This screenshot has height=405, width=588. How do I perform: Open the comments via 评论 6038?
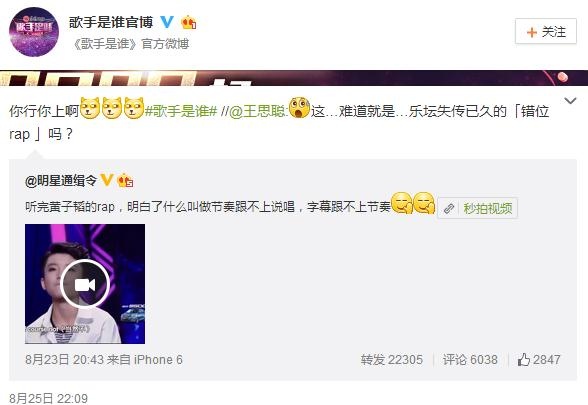click(x=470, y=360)
